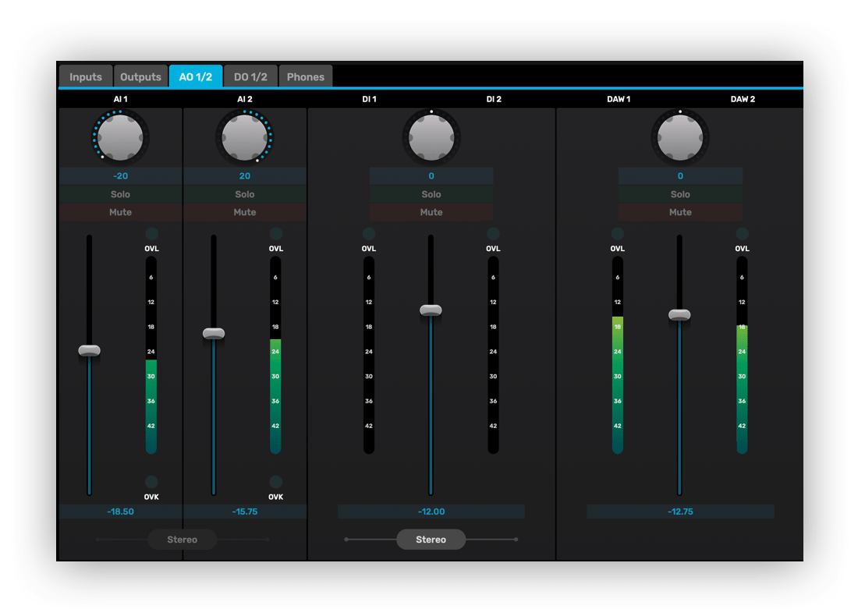Image resolution: width=858 pixels, height=616 pixels.
Task: Click the DI fader value -12.00
Action: 431,512
